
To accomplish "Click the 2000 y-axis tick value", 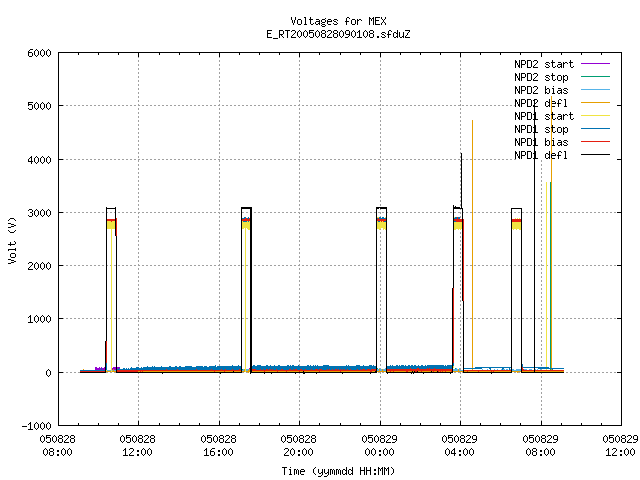I will pos(39,266).
